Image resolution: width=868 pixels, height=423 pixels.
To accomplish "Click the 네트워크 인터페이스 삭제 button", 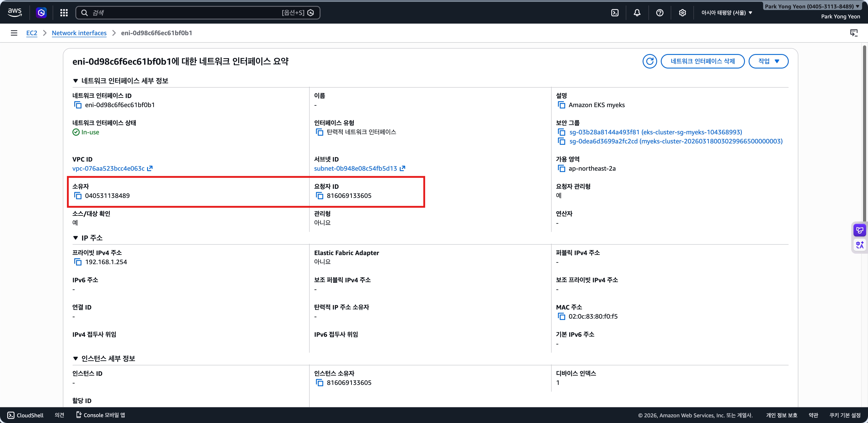I will pyautogui.click(x=703, y=61).
